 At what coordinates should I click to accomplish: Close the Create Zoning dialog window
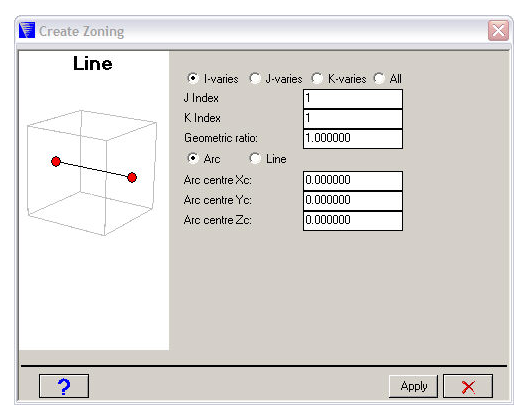pos(498,31)
